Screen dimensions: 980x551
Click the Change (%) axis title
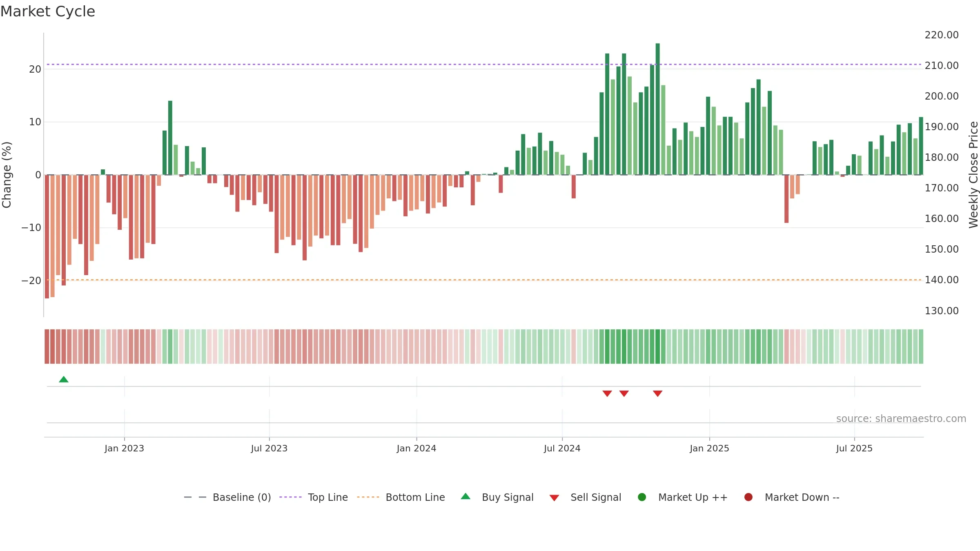[7, 175]
